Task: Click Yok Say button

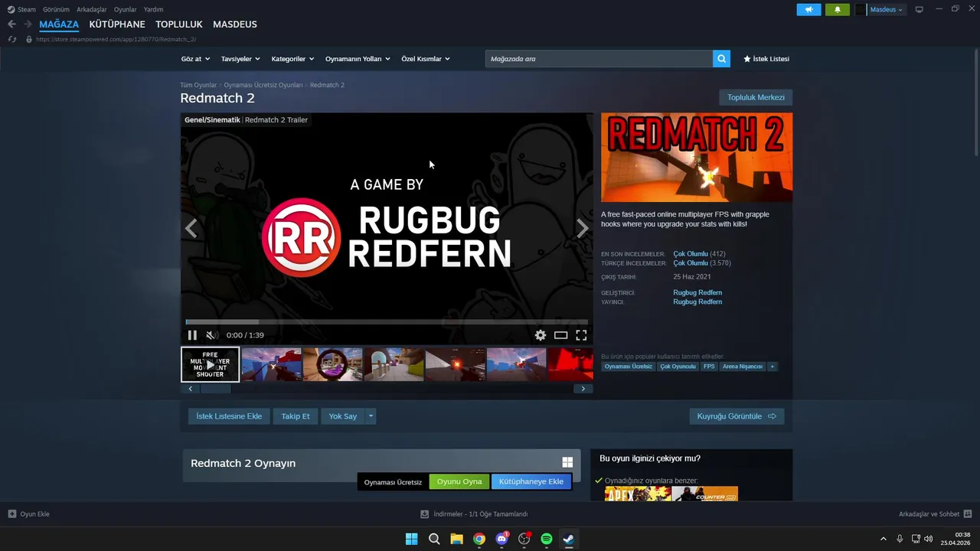Action: click(x=343, y=416)
